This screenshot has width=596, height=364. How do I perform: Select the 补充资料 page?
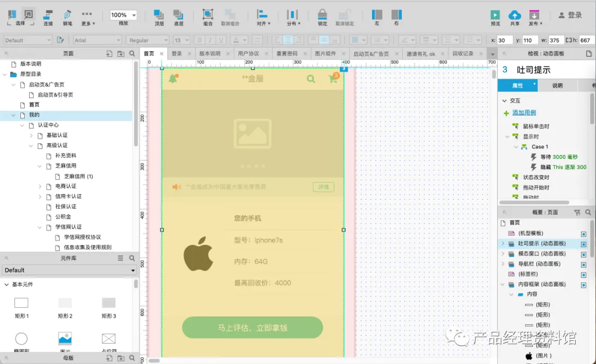(x=65, y=156)
